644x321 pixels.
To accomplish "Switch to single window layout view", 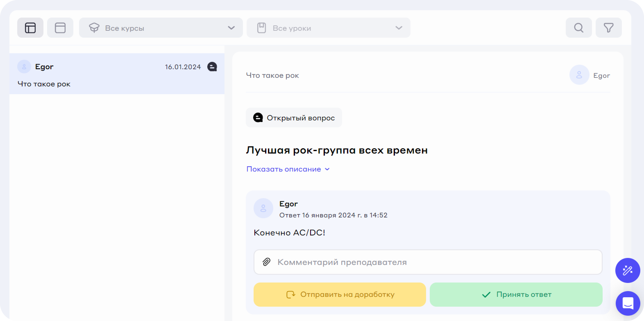I will 60,28.
